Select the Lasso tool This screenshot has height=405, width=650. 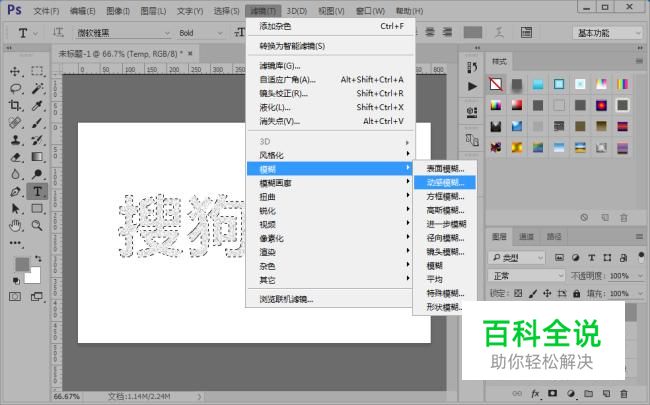(15, 88)
